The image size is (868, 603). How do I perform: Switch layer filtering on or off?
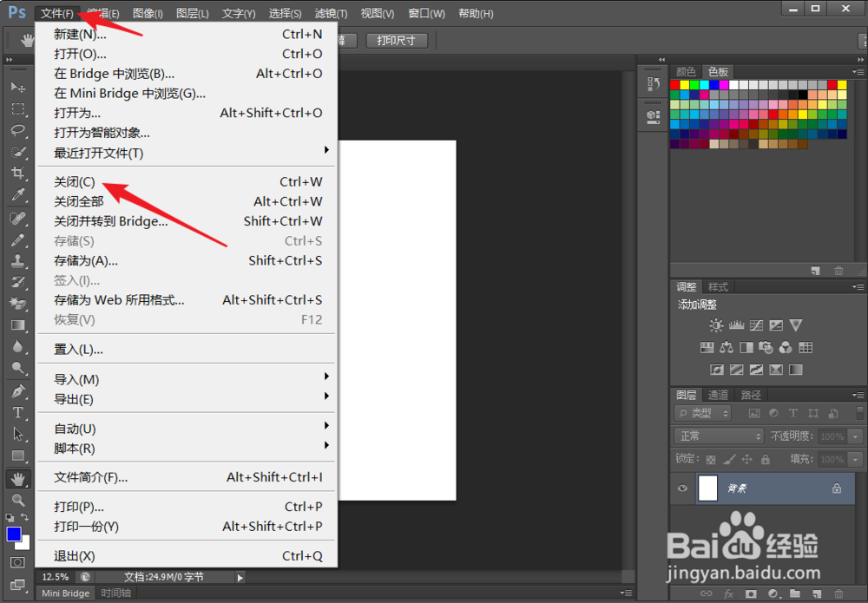(859, 413)
